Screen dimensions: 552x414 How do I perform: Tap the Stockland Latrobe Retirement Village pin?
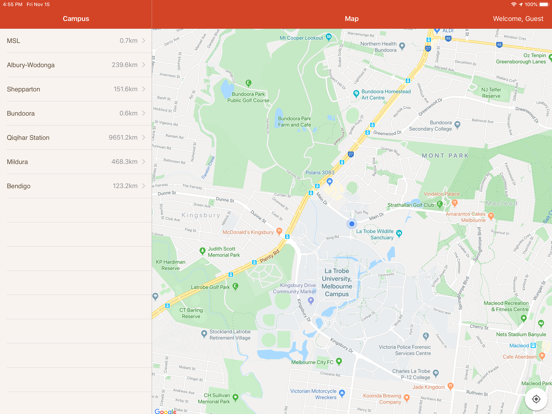204,333
